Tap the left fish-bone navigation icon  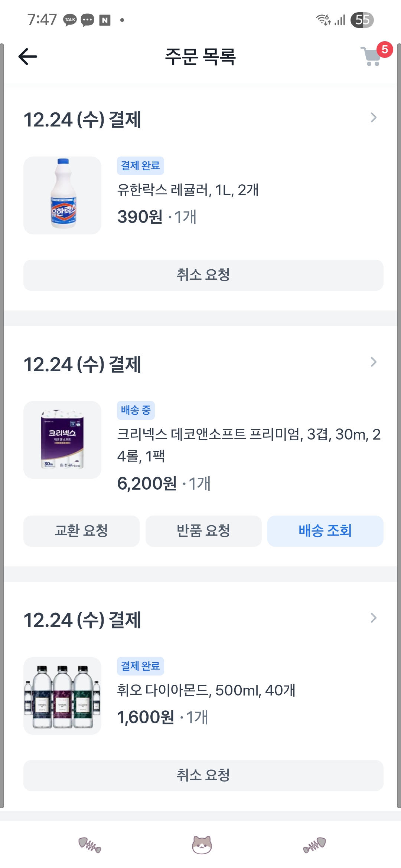click(x=89, y=845)
